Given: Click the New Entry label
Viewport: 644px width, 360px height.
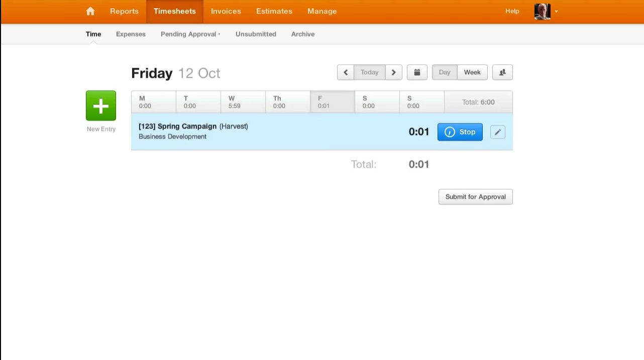Looking at the screenshot, I should coord(101,129).
